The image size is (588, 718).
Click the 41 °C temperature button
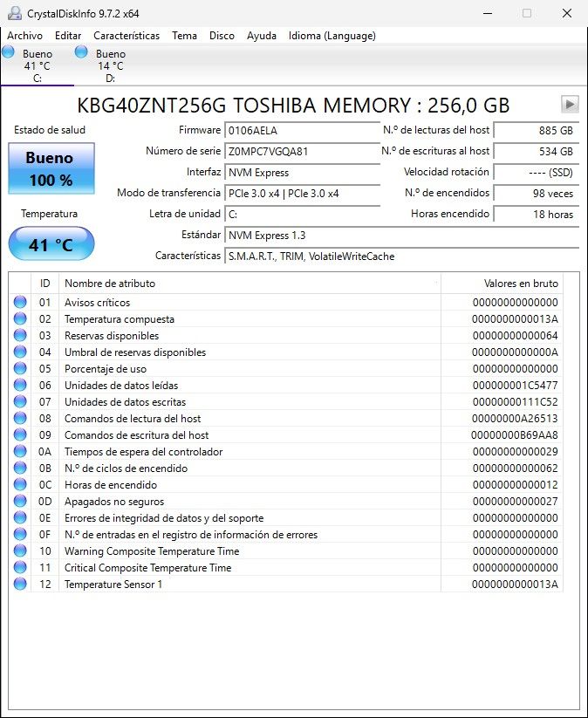click(x=51, y=244)
